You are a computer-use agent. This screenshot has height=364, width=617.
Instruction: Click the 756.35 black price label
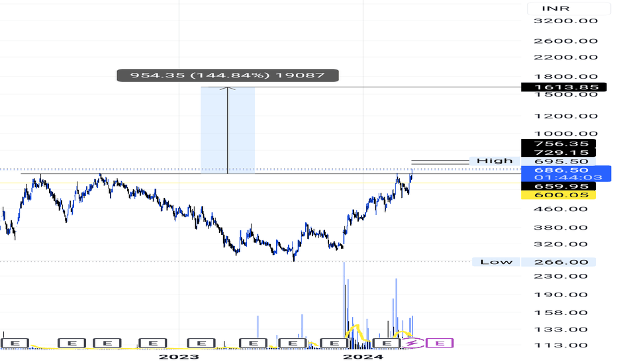click(558, 144)
